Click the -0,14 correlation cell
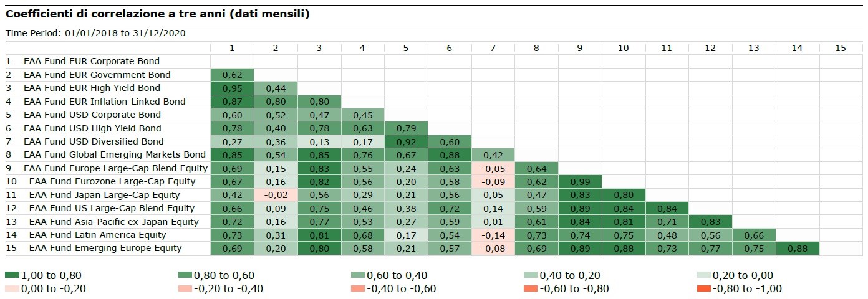The width and height of the screenshot is (868, 299). 493,235
